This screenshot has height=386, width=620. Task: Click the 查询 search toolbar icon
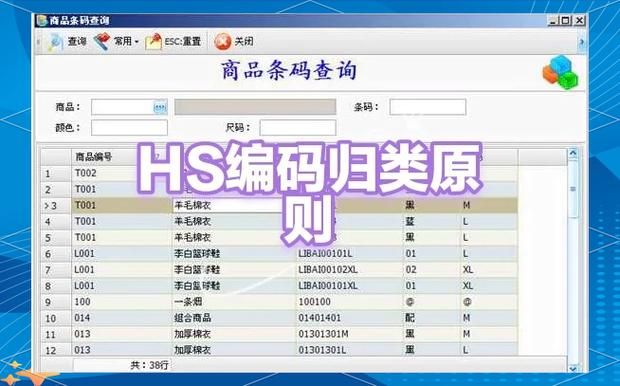[56, 42]
